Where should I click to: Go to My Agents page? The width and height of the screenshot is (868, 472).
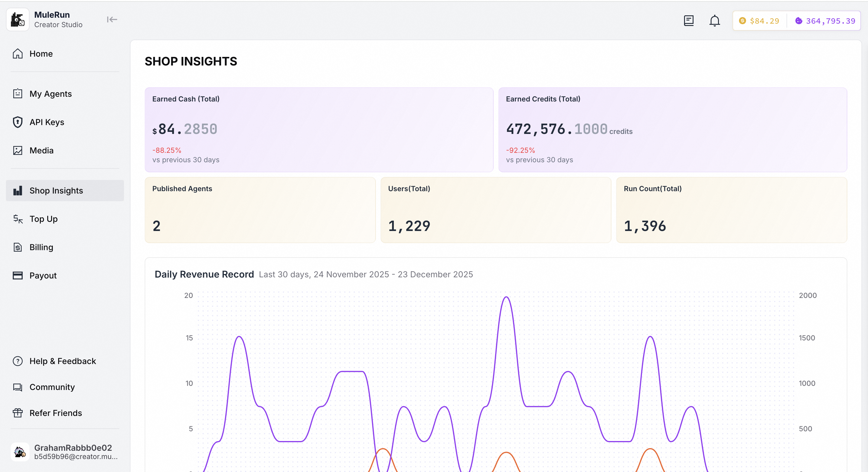pos(50,94)
